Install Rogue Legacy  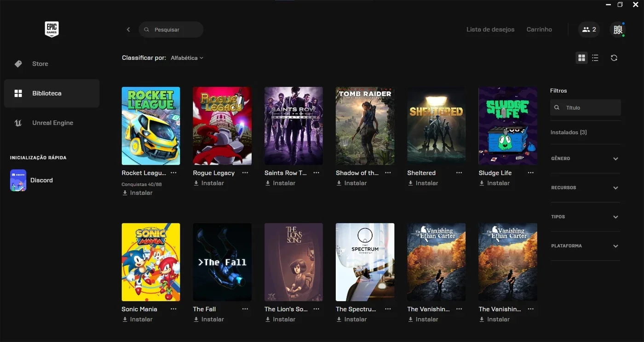[208, 183]
